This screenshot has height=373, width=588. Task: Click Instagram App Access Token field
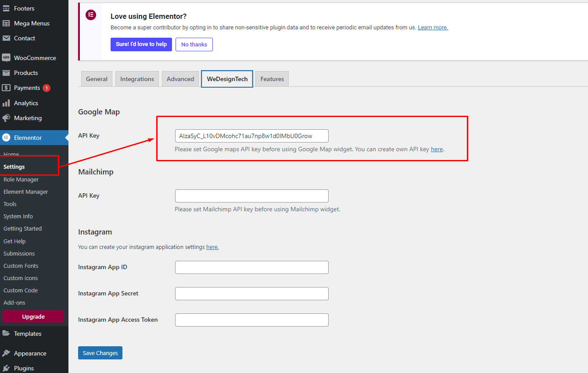252,320
